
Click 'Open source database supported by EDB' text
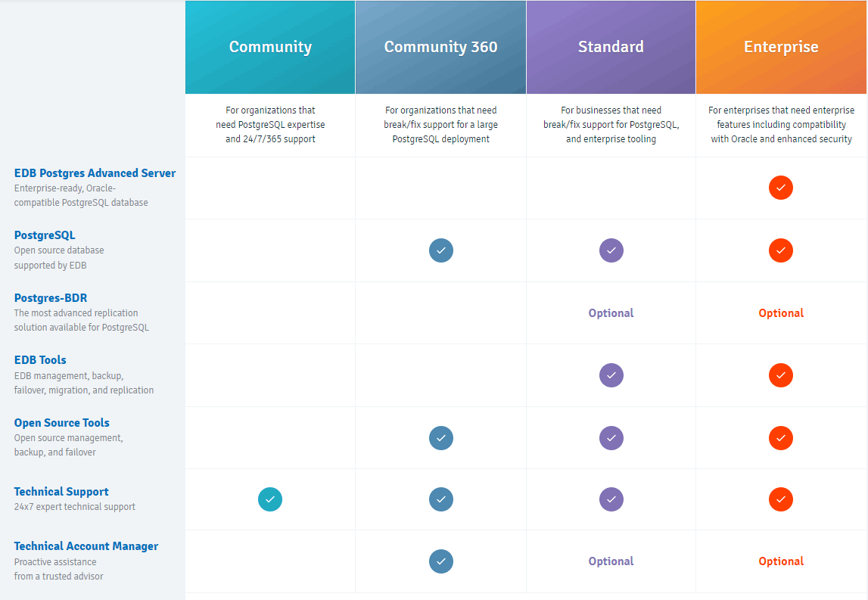(x=59, y=258)
